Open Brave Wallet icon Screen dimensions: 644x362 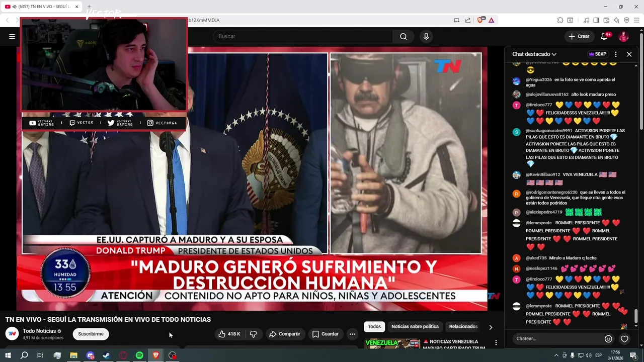coord(606,20)
